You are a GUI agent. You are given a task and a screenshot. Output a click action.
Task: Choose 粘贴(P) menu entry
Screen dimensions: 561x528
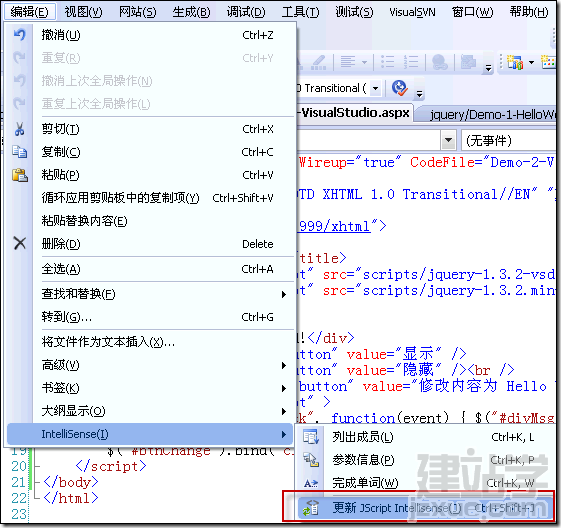coord(150,175)
